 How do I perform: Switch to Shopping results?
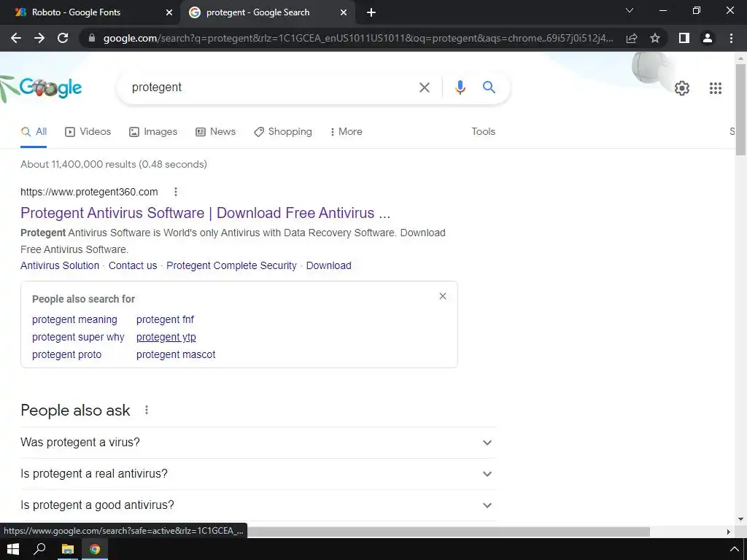click(283, 132)
